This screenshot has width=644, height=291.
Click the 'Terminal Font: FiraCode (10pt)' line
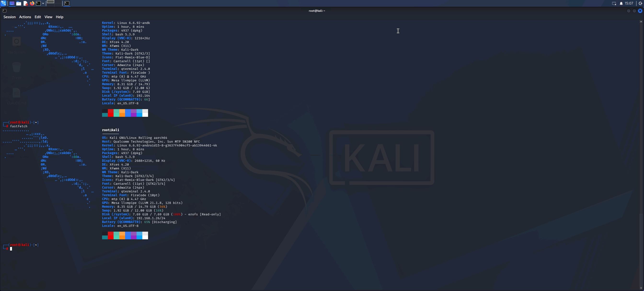(131, 195)
